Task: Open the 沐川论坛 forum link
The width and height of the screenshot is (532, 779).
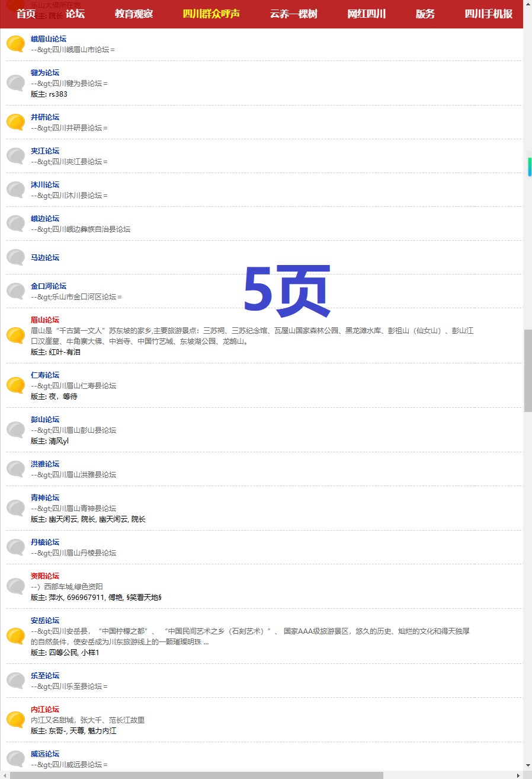Action: tap(45, 185)
